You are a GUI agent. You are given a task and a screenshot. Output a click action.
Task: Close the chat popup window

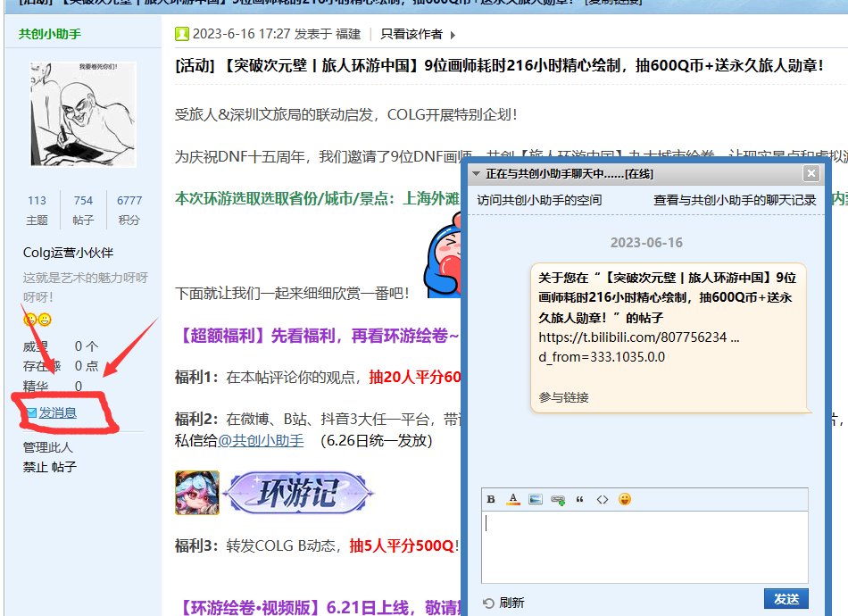[x=811, y=173]
